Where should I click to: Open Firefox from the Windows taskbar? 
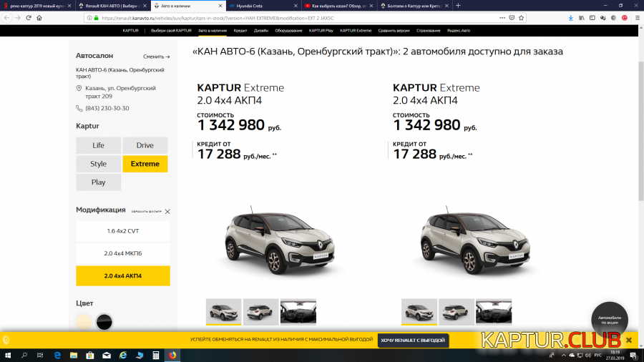[x=172, y=355]
